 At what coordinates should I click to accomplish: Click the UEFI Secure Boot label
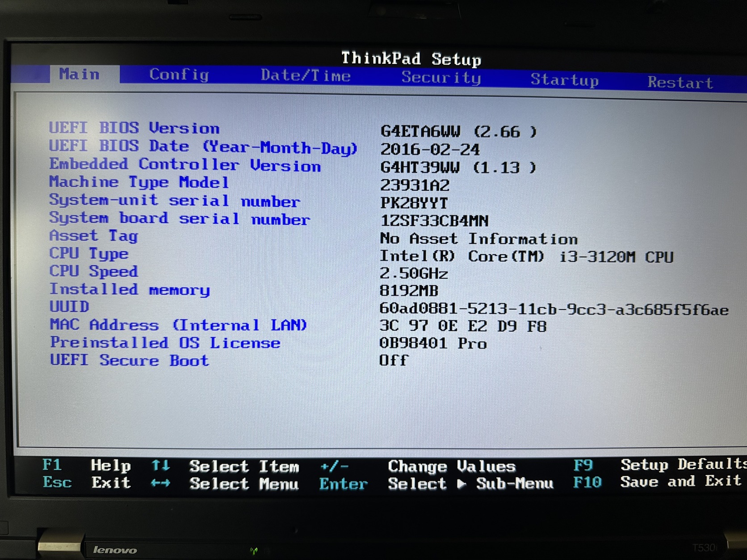pyautogui.click(x=129, y=360)
